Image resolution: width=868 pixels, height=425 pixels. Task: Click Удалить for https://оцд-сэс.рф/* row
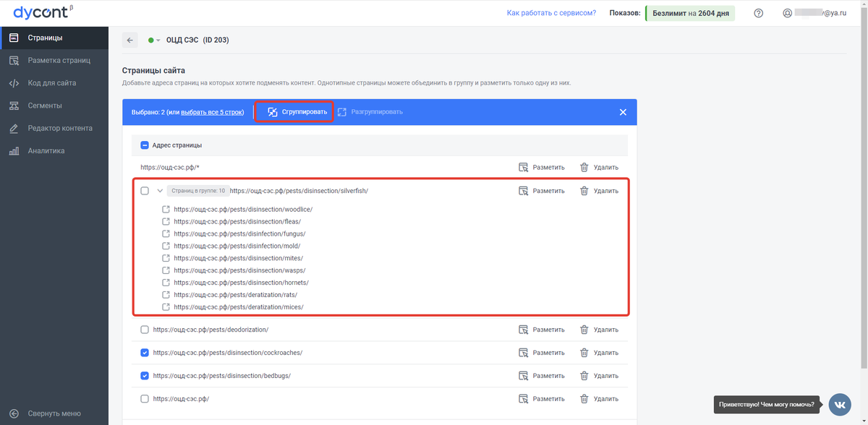(599, 167)
